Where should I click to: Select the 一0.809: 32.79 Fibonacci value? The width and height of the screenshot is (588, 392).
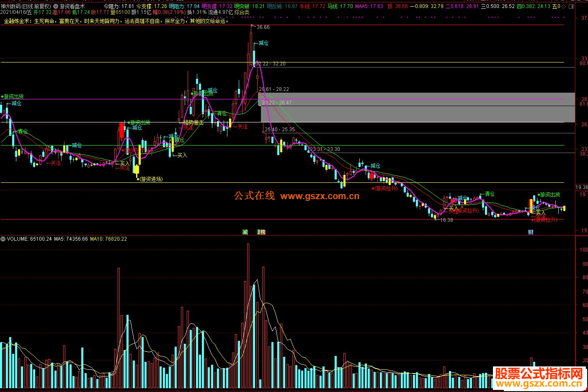click(426, 6)
